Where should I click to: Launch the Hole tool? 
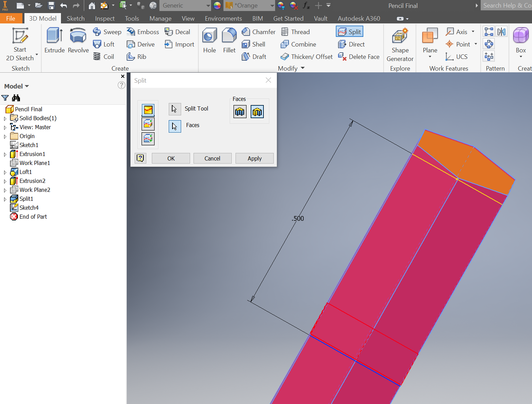pyautogui.click(x=209, y=38)
